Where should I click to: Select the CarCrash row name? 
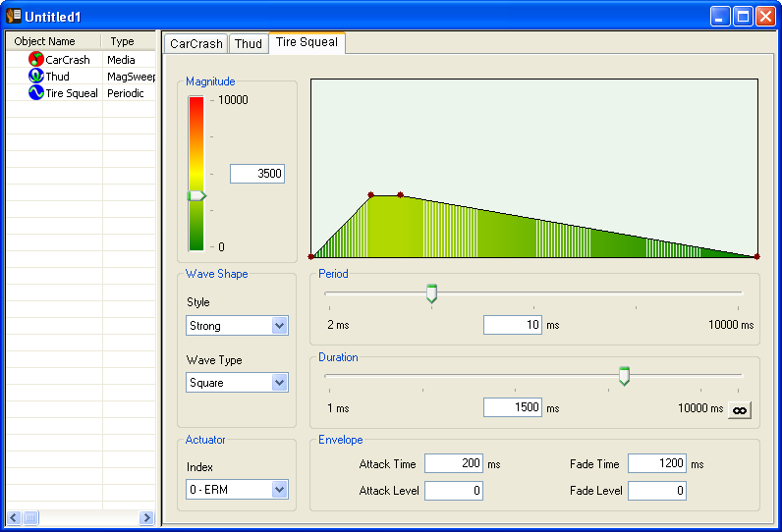(x=68, y=60)
